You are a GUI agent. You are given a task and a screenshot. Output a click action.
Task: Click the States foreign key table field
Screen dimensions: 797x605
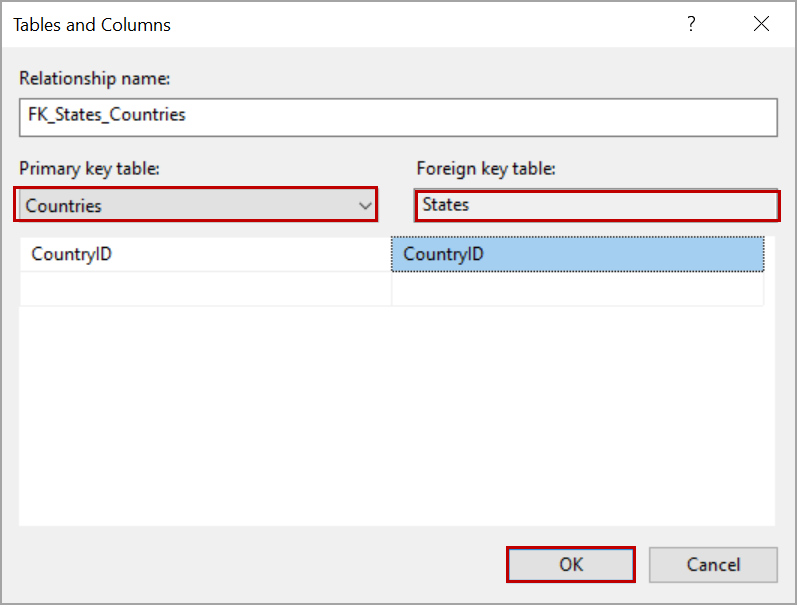coord(597,205)
